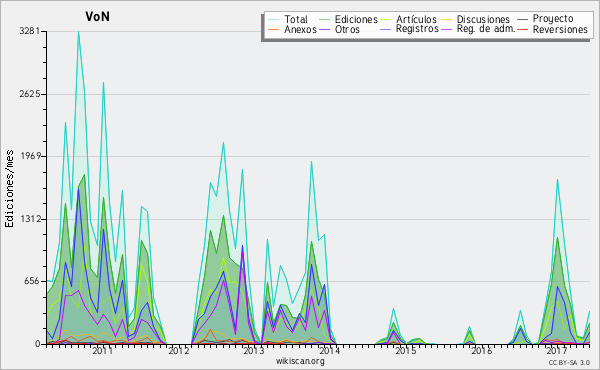Screen dimensions: 600x370
Task: Click the x-axis year 2015
Action: point(406,351)
